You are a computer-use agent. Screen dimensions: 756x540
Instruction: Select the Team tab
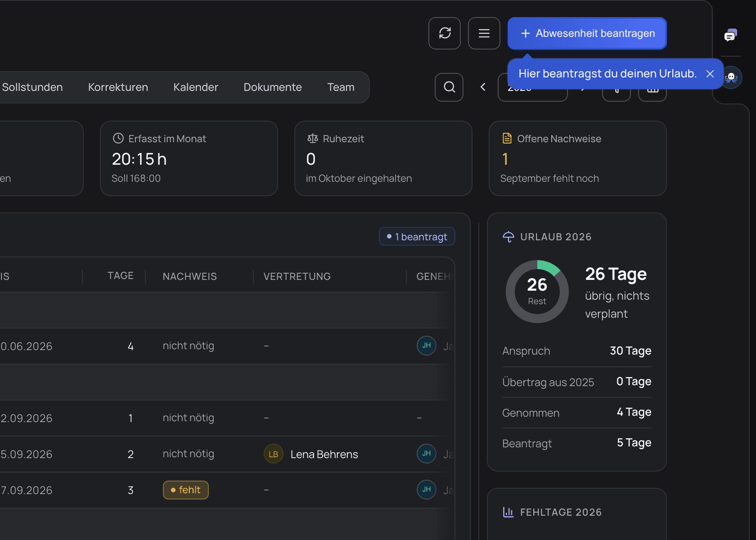pos(341,87)
